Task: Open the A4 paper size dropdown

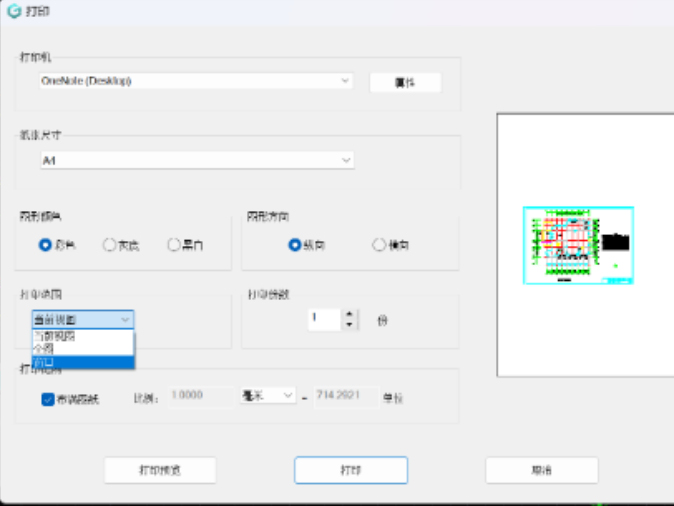Action: pyautogui.click(x=197, y=160)
